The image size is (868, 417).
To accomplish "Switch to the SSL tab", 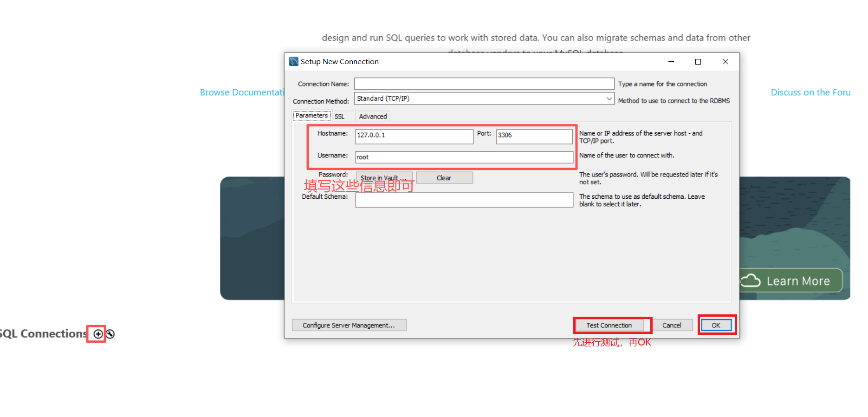I will pyautogui.click(x=340, y=117).
